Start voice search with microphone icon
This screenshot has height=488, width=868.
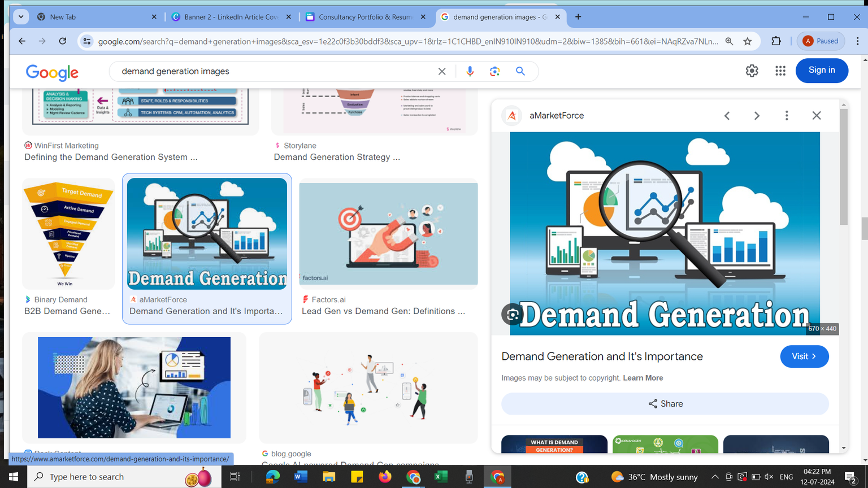(470, 71)
